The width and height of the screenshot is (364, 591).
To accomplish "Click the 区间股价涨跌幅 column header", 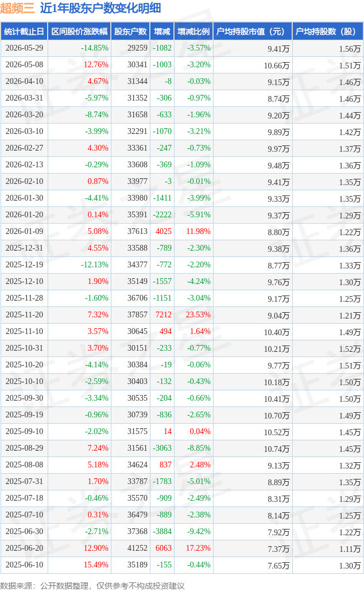I will tap(79, 32).
